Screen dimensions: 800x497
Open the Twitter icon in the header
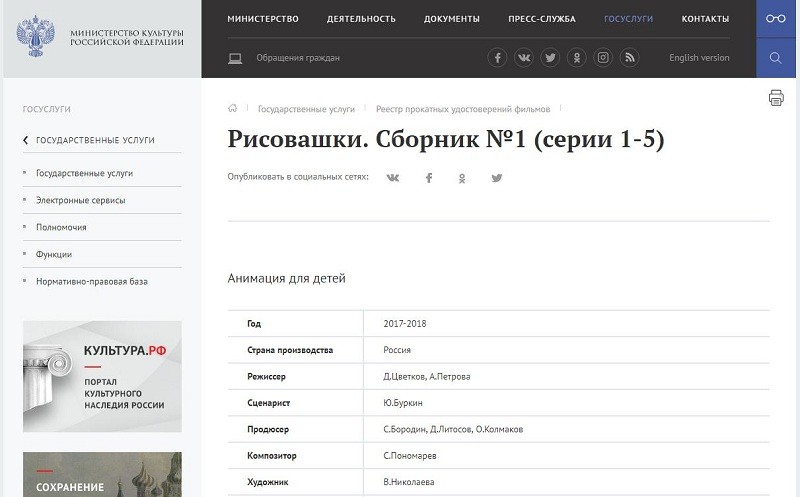click(x=550, y=58)
